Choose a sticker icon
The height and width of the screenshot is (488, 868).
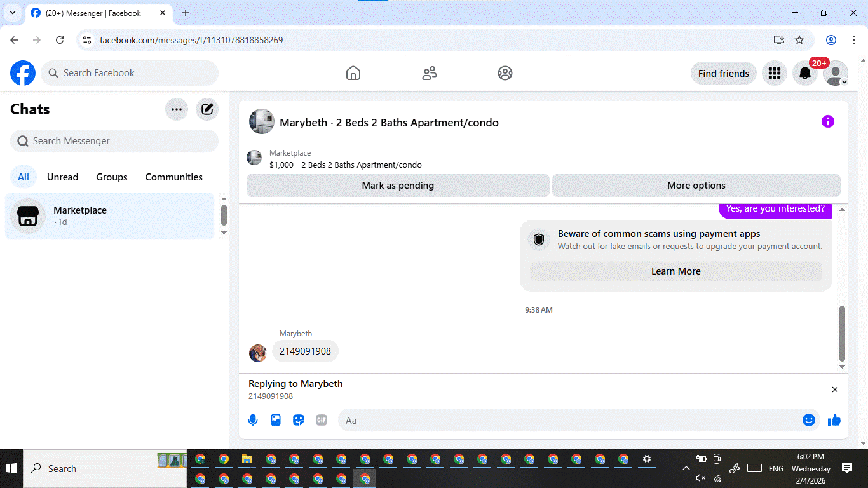tap(299, 420)
